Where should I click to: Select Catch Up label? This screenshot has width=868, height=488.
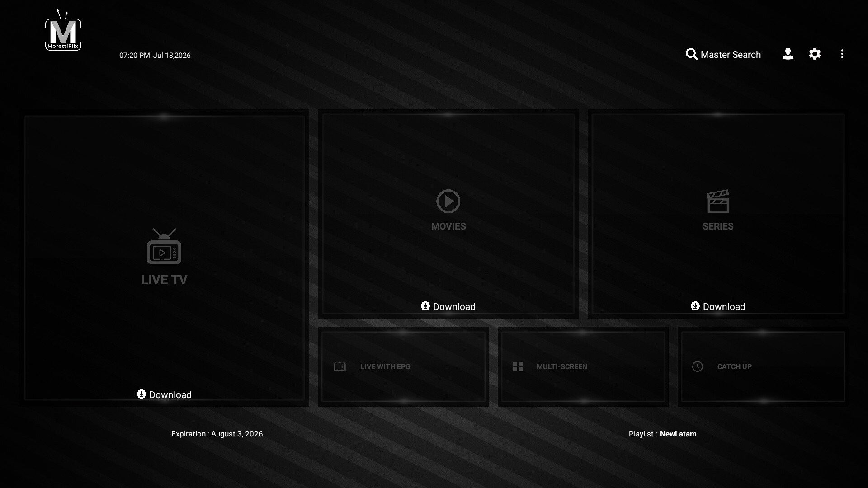pos(734,367)
